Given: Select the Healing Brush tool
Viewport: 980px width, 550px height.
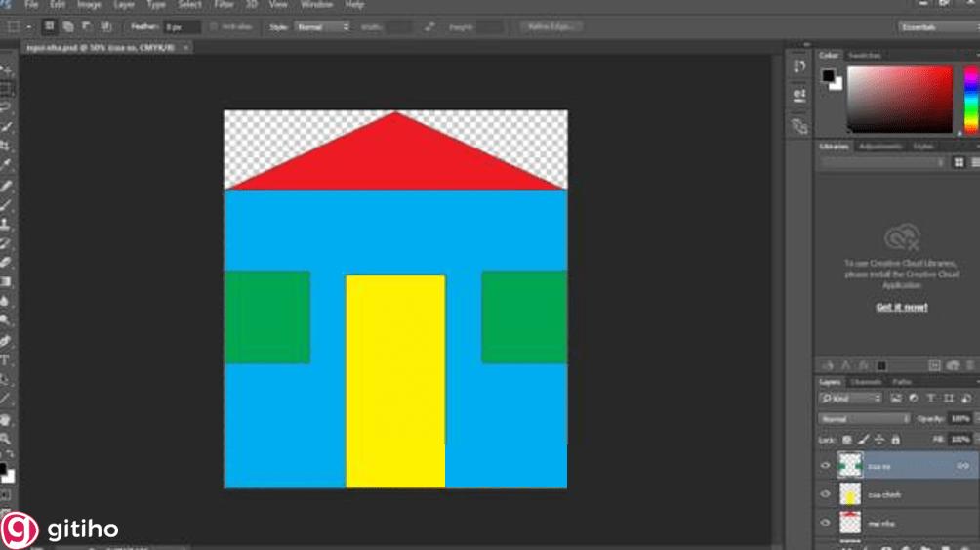Looking at the screenshot, I should pos(6,186).
